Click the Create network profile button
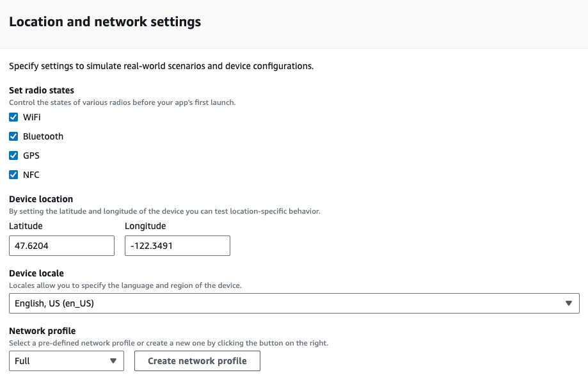Screen dimensions: 588x382 [197, 360]
